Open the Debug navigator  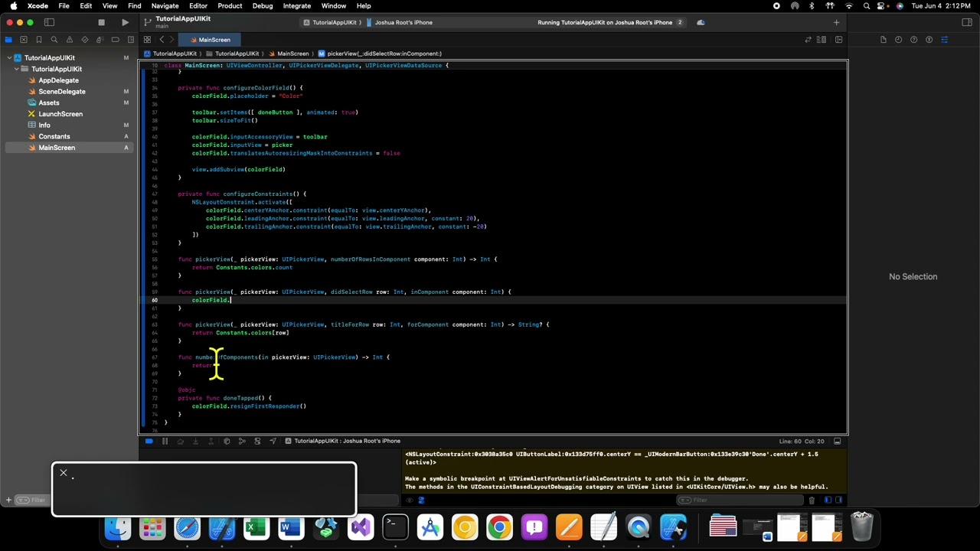(100, 40)
